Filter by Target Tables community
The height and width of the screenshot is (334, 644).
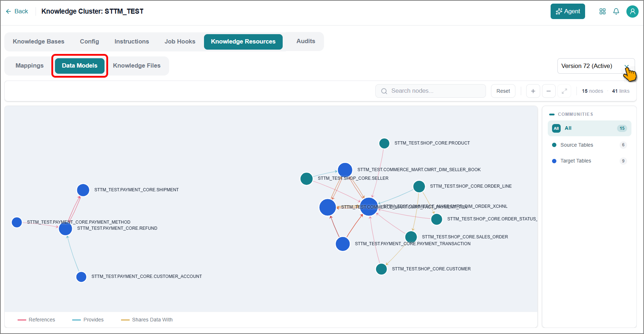tap(589, 161)
